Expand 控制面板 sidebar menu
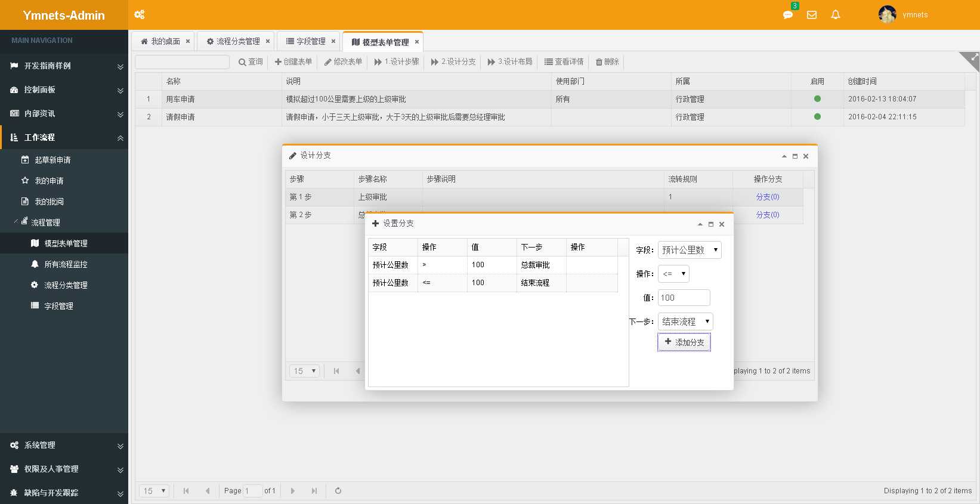This screenshot has height=504, width=980. (x=64, y=90)
